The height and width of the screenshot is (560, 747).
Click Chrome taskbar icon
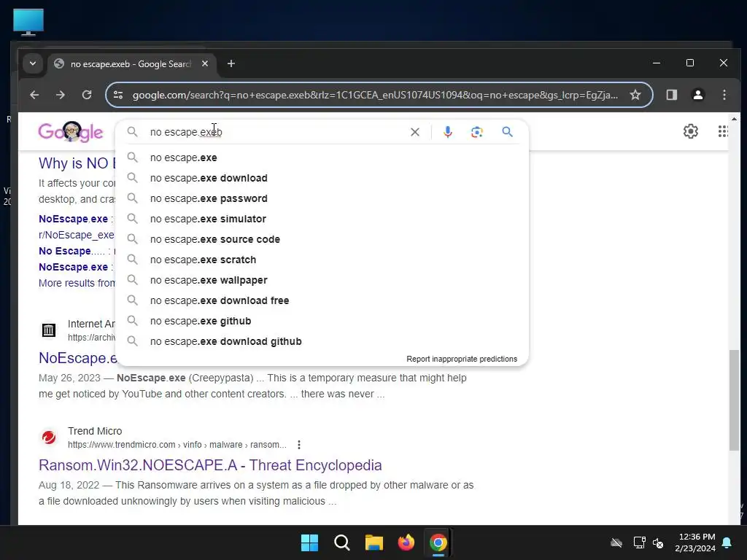(438, 542)
